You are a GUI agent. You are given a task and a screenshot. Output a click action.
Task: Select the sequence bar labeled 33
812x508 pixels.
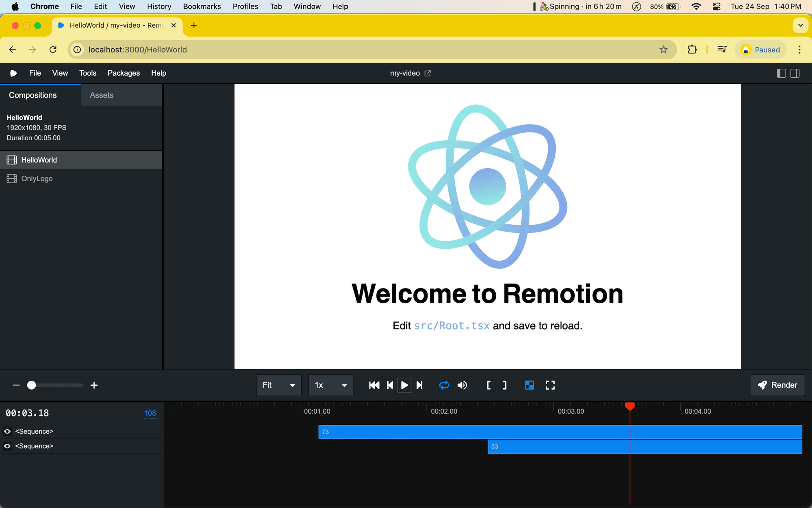pyautogui.click(x=645, y=447)
